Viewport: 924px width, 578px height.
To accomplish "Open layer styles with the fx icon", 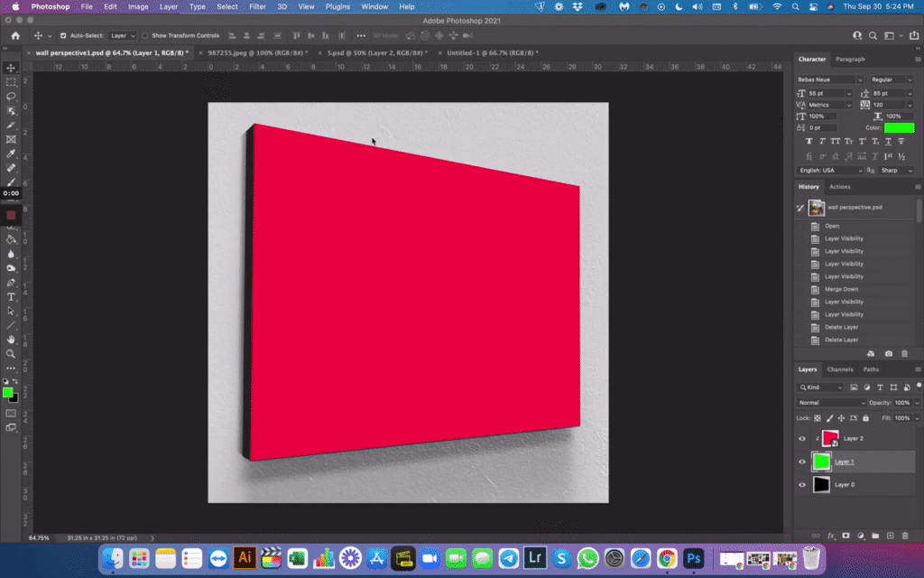I will 831,536.
